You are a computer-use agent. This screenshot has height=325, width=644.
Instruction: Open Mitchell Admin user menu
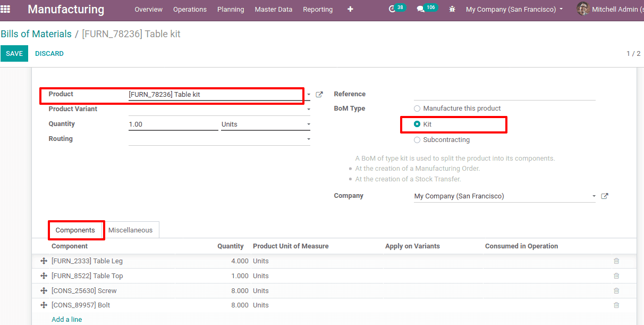pos(610,10)
